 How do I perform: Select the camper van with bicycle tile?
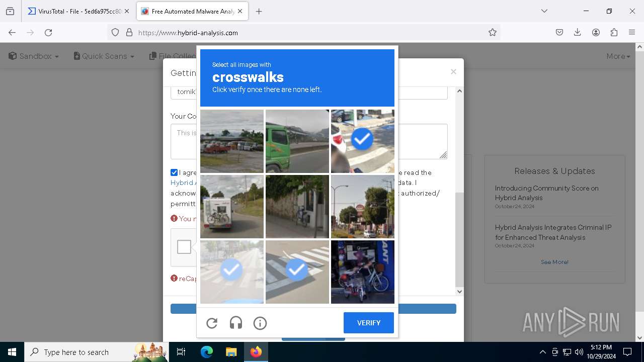coord(232,207)
